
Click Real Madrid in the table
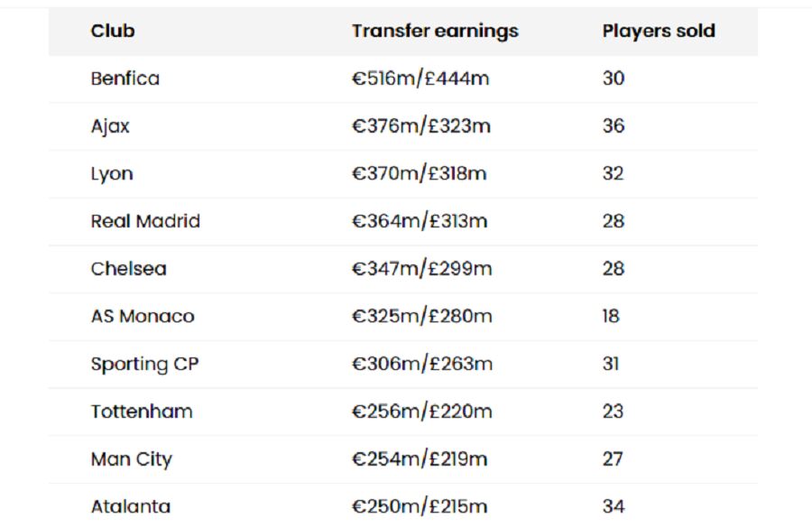point(145,221)
